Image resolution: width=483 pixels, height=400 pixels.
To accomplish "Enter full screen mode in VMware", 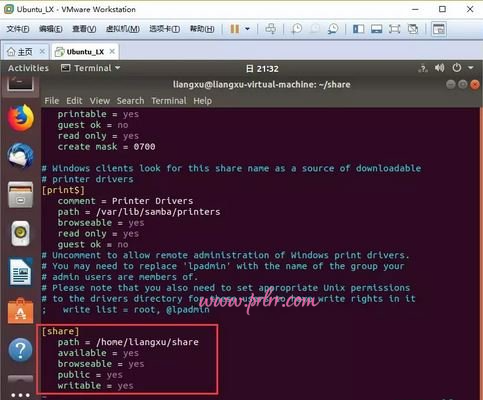I will tap(394, 29).
